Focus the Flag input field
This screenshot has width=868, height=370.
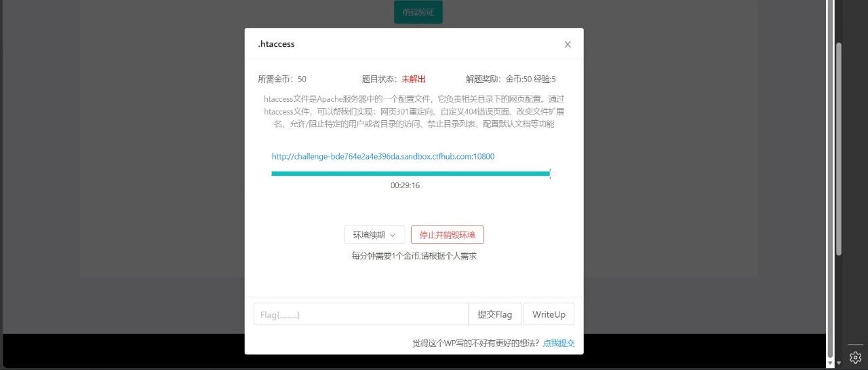coord(361,314)
